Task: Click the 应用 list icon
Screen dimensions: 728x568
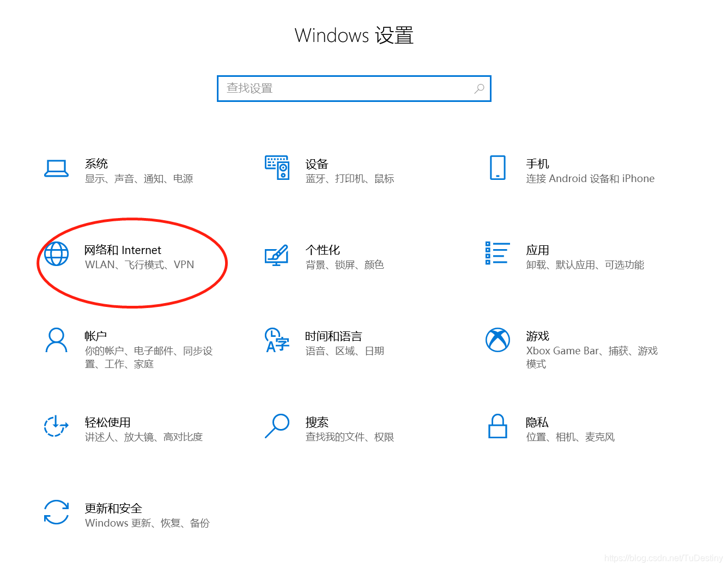Action: [x=497, y=253]
